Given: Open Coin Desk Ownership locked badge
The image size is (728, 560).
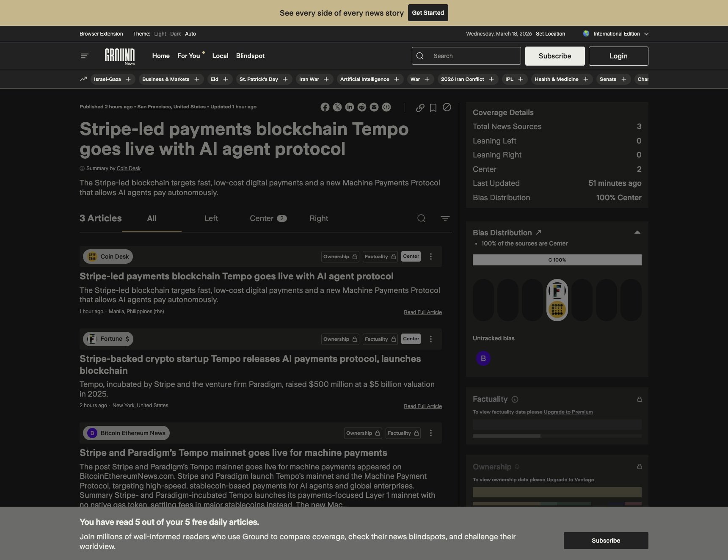Looking at the screenshot, I should [341, 257].
